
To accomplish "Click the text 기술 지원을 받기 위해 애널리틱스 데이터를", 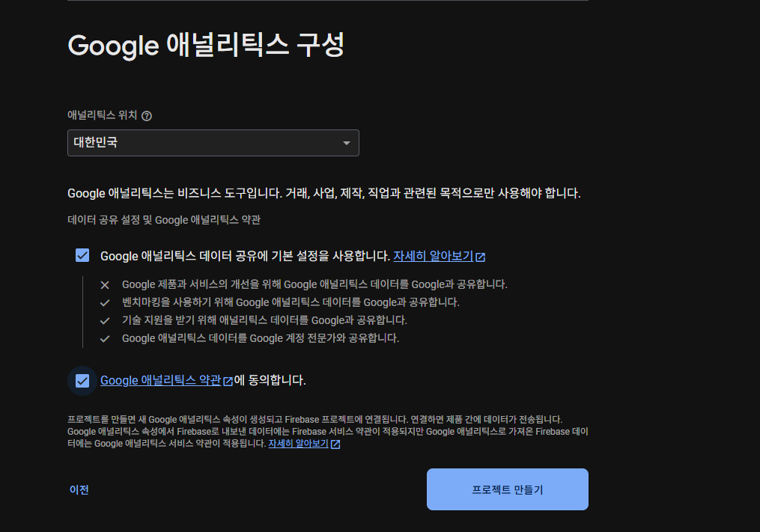I will pos(264,320).
